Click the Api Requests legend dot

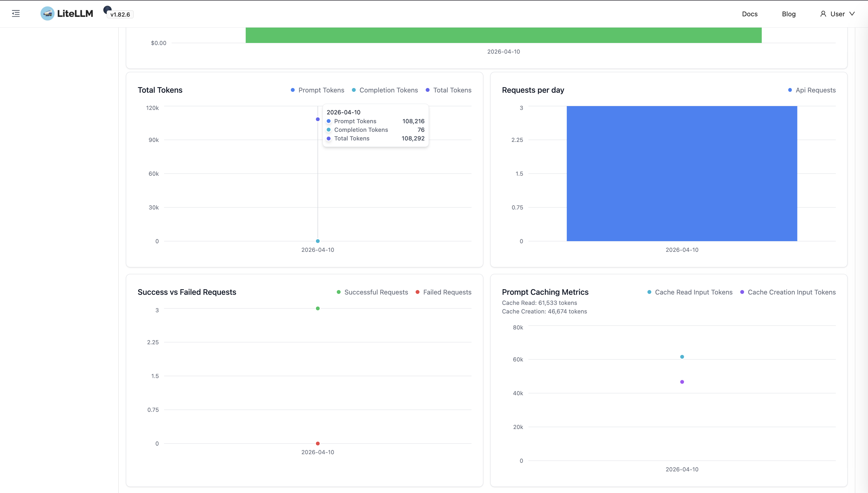(x=789, y=90)
